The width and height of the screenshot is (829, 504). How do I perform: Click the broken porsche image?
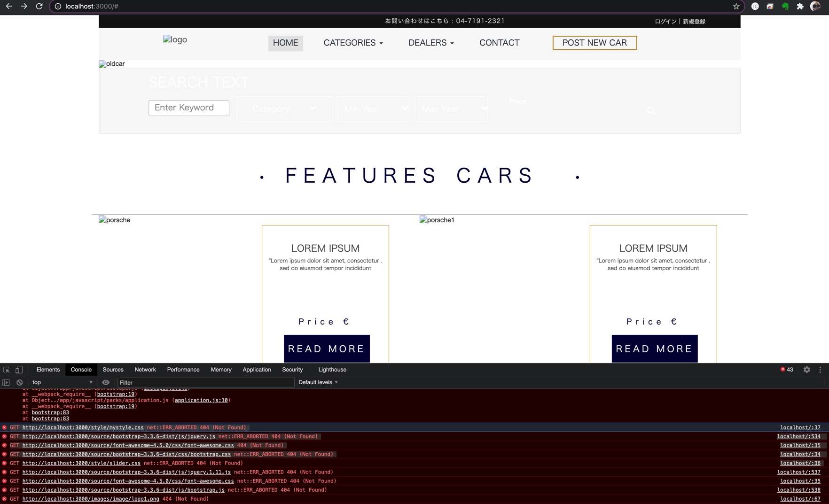(114, 220)
